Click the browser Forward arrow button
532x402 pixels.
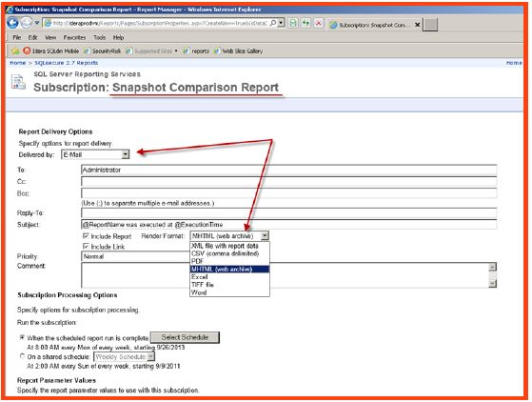(26, 23)
